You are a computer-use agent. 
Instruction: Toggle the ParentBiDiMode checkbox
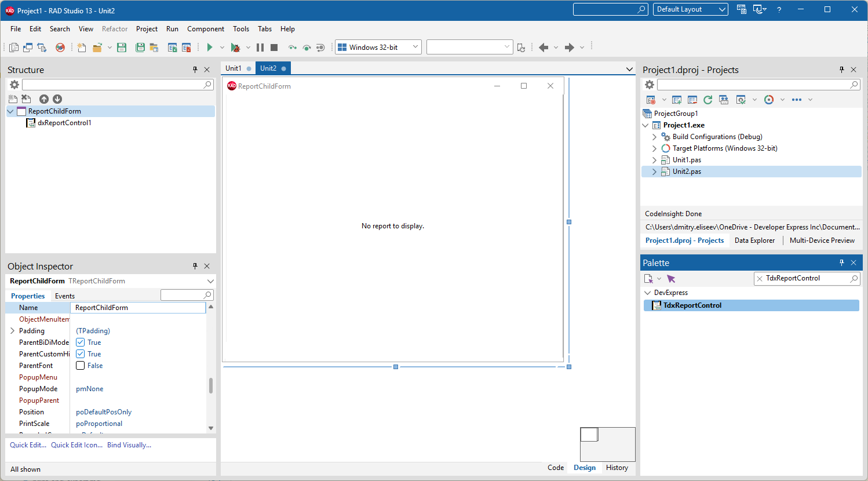pyautogui.click(x=81, y=342)
